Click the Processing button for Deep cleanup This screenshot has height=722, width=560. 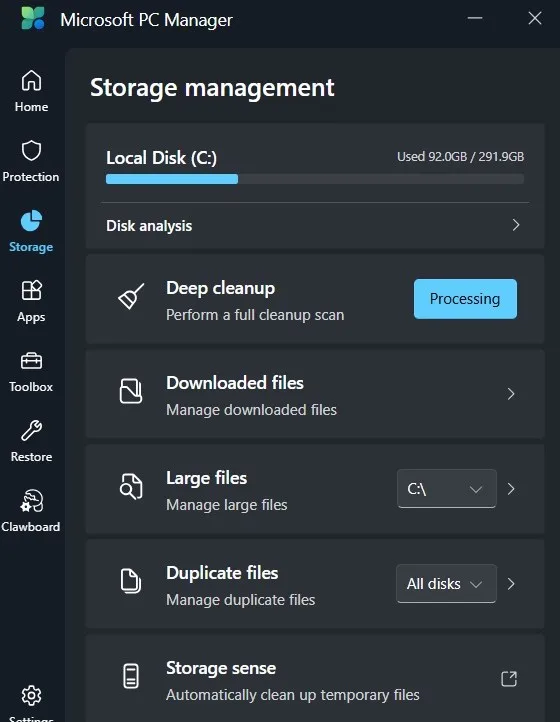pyautogui.click(x=465, y=299)
